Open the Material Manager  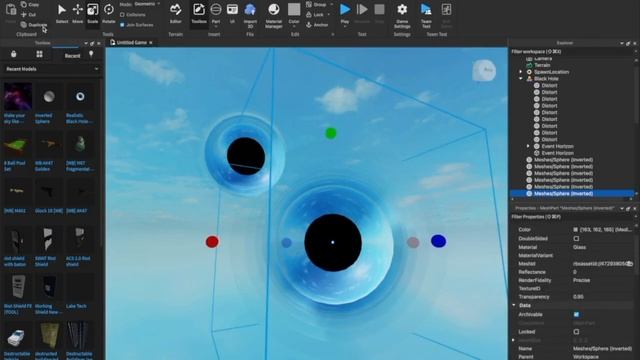click(273, 15)
